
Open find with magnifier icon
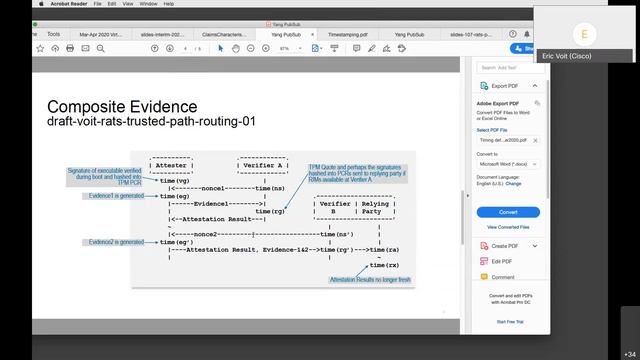click(x=100, y=49)
